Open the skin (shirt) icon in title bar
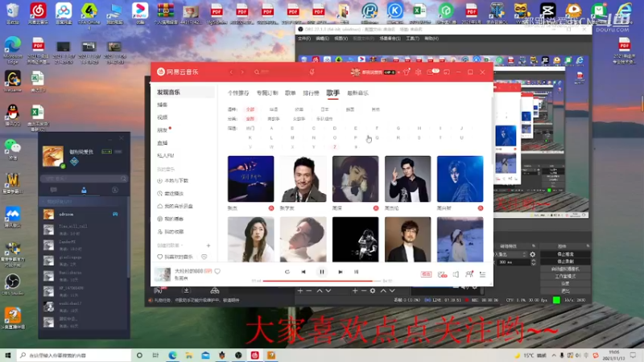The image size is (644, 362). click(407, 72)
